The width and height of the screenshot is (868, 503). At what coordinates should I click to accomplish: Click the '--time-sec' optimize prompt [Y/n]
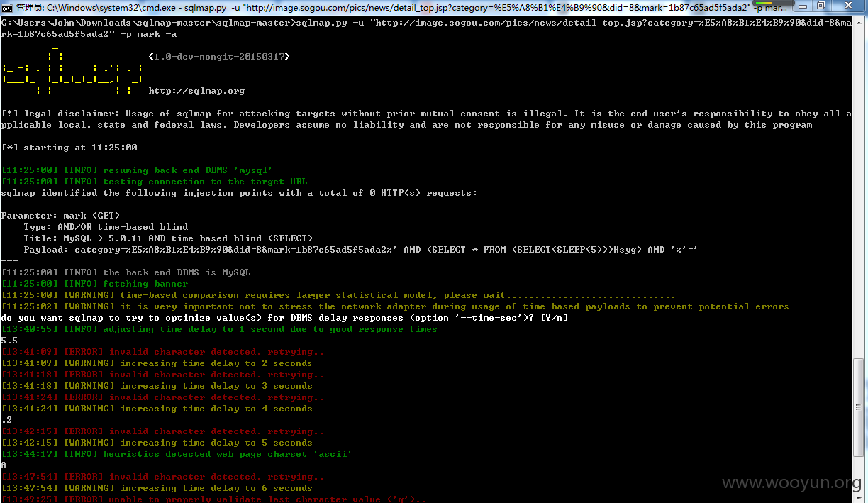pyautogui.click(x=284, y=318)
